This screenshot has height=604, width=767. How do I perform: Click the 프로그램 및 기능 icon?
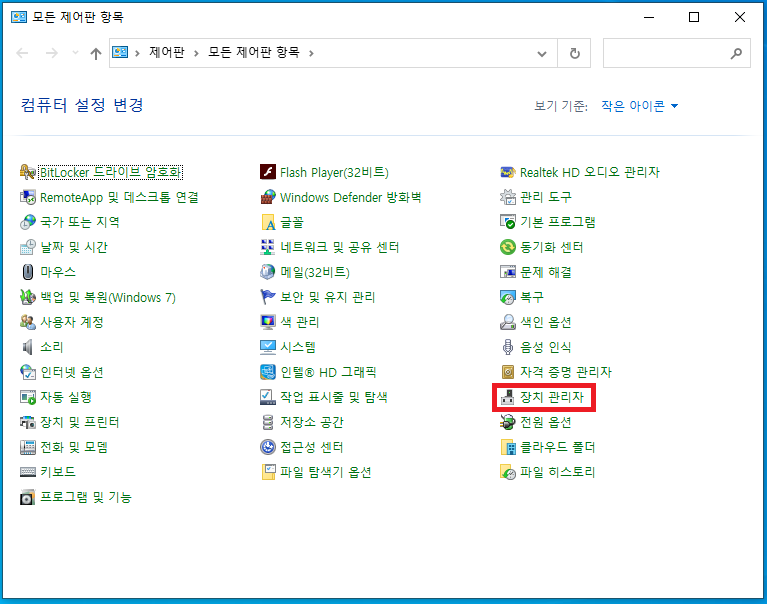27,497
